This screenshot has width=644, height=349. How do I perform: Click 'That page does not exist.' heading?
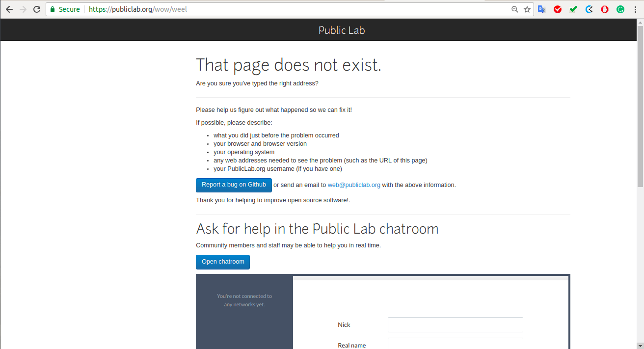(x=289, y=65)
